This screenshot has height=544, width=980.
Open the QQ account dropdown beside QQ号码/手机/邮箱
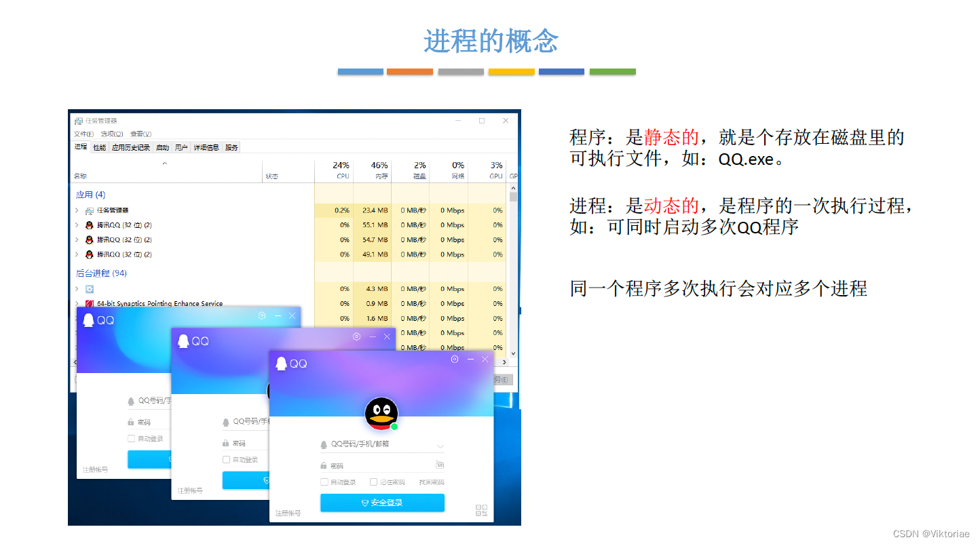[x=442, y=446]
